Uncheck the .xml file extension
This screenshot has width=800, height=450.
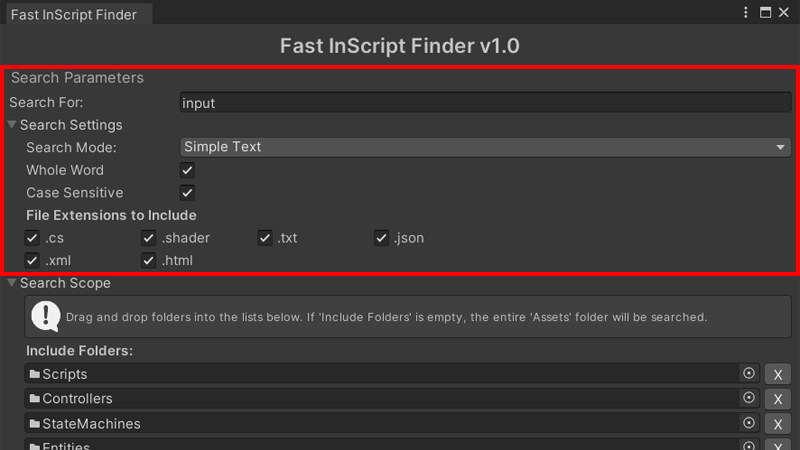point(32,260)
